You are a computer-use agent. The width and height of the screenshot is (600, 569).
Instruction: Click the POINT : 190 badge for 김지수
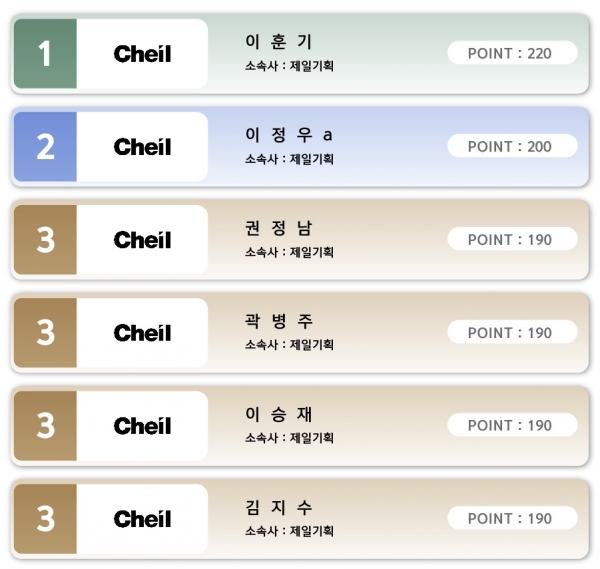point(512,518)
